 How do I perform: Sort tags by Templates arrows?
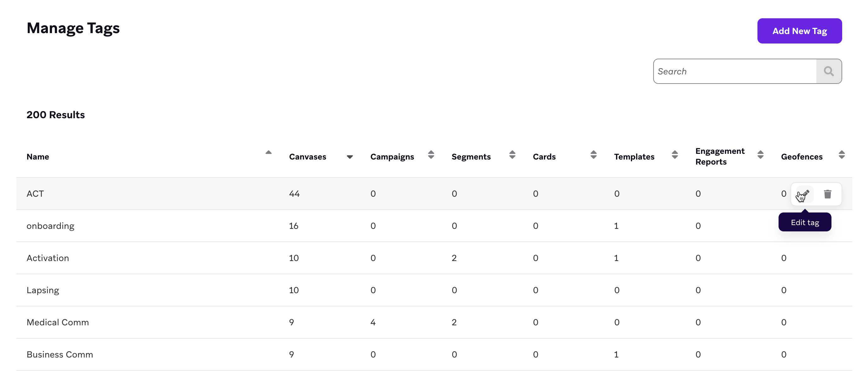674,155
